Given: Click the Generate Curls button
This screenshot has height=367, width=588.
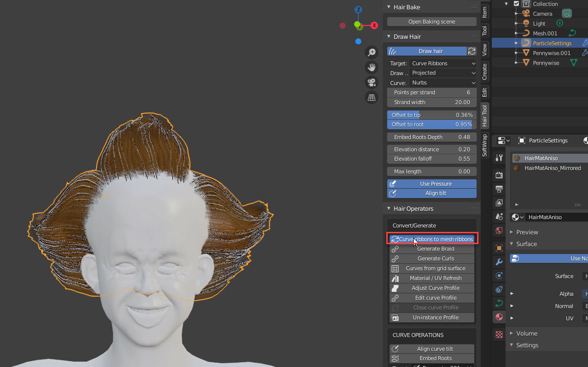Looking at the screenshot, I should coord(432,258).
